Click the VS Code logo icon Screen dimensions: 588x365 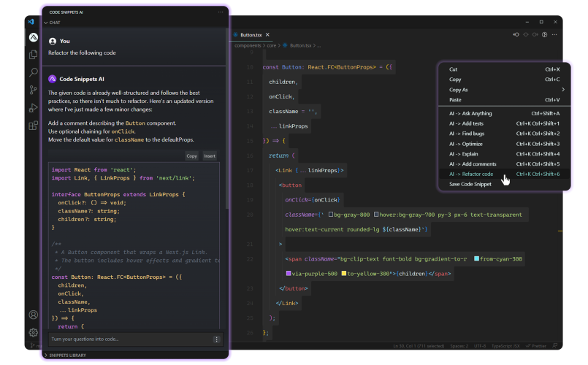31,22
